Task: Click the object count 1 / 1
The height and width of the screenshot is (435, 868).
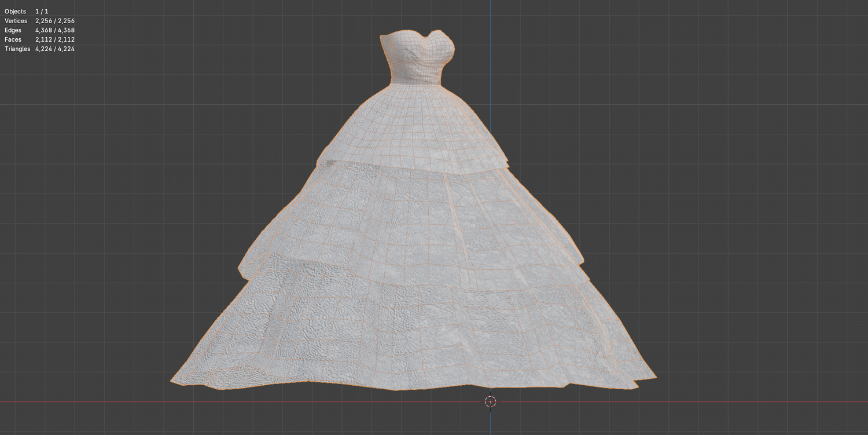Action: click(x=42, y=12)
